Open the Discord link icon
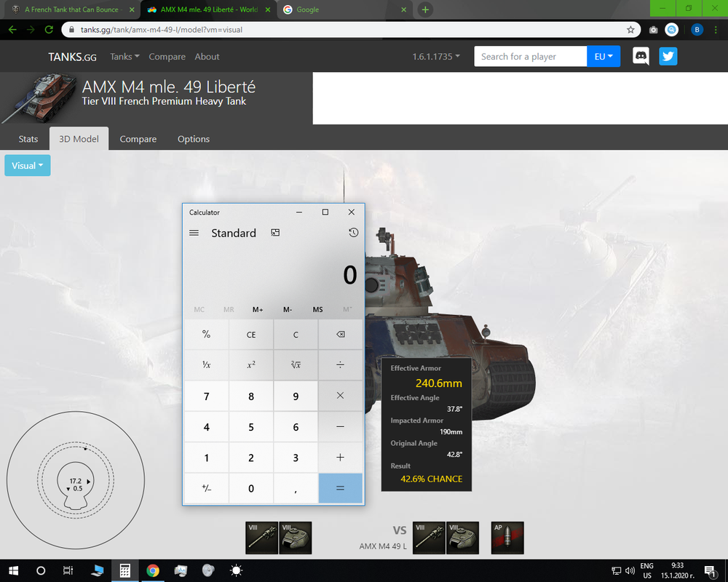728x582 pixels. point(641,56)
